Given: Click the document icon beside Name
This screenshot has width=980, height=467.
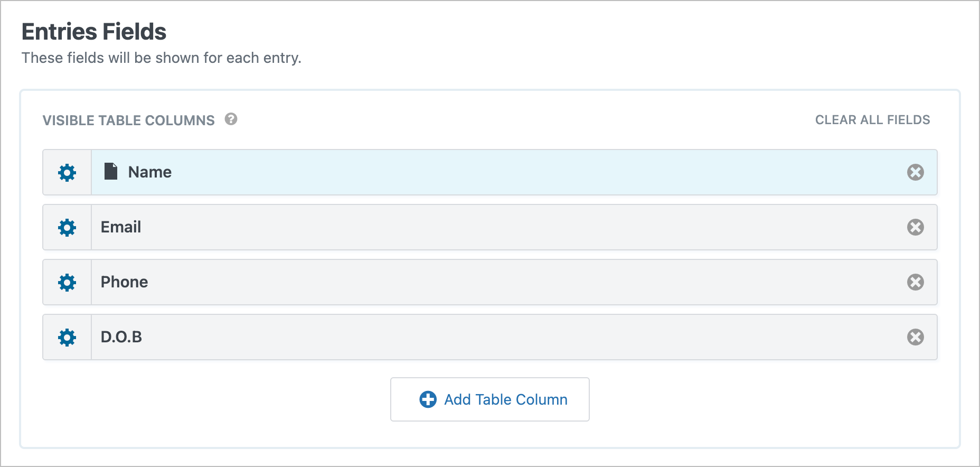Looking at the screenshot, I should click(110, 171).
